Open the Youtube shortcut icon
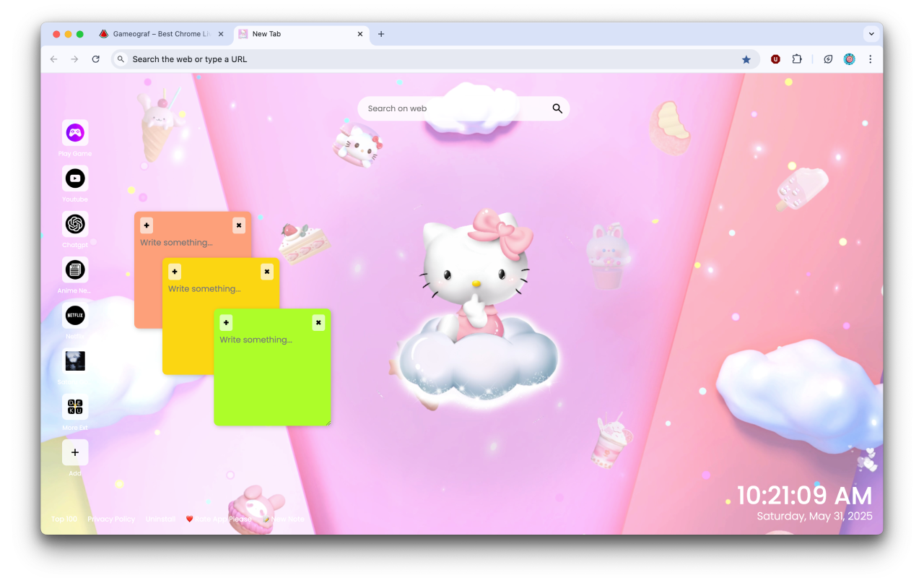 pos(75,178)
